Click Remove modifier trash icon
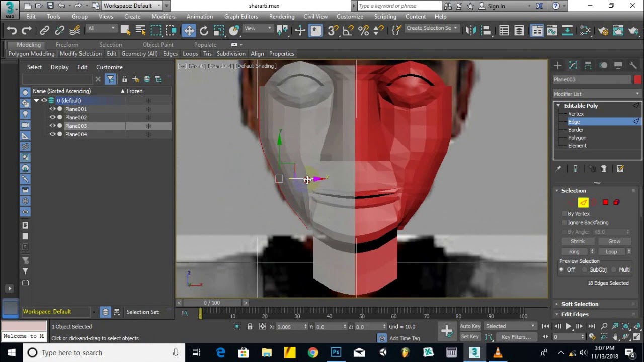 point(604,169)
